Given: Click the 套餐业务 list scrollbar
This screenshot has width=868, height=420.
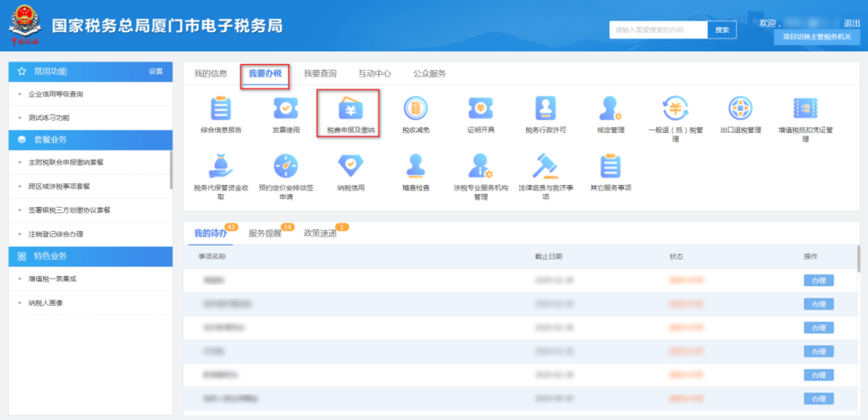Looking at the screenshot, I should coord(170,169).
